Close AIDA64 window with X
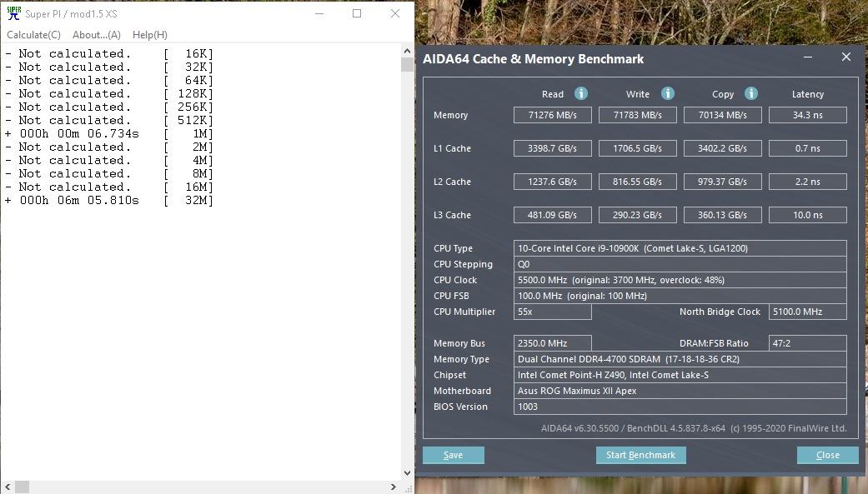 click(845, 57)
